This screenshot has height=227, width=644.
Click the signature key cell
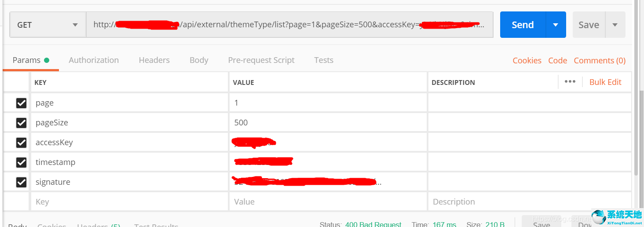[130, 182]
